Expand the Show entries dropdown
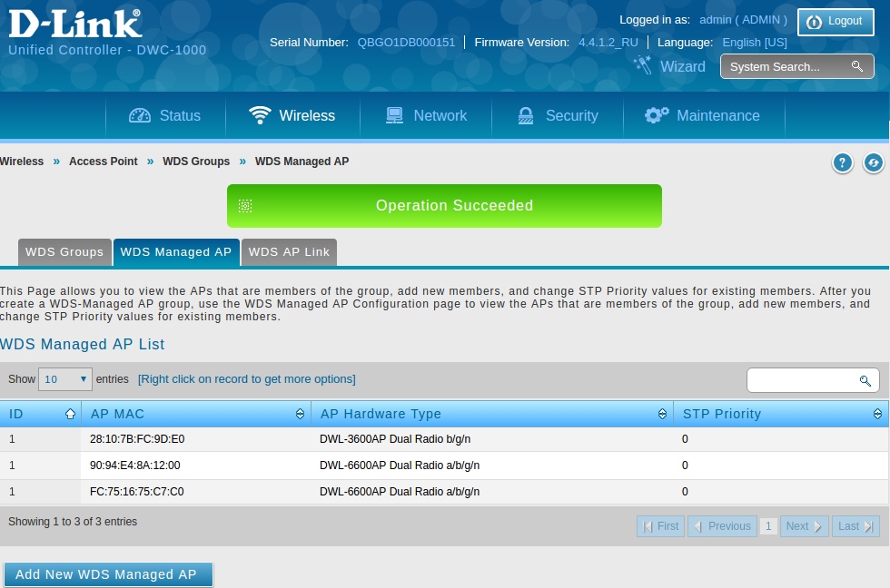The height and width of the screenshot is (588, 890). (x=65, y=379)
